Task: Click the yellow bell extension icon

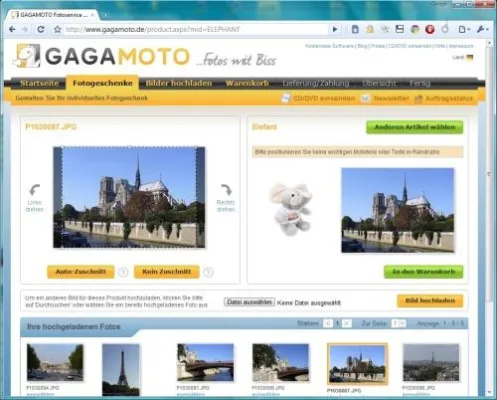Action: tap(370, 29)
